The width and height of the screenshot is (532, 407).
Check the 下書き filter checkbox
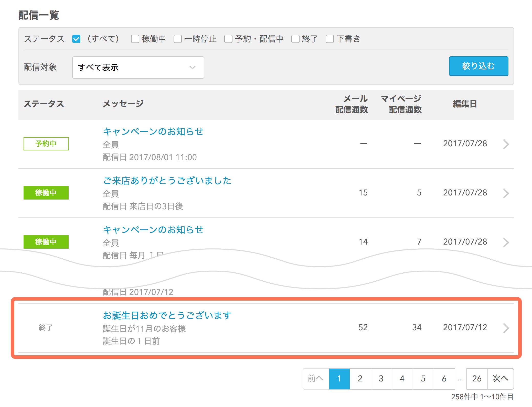click(329, 39)
